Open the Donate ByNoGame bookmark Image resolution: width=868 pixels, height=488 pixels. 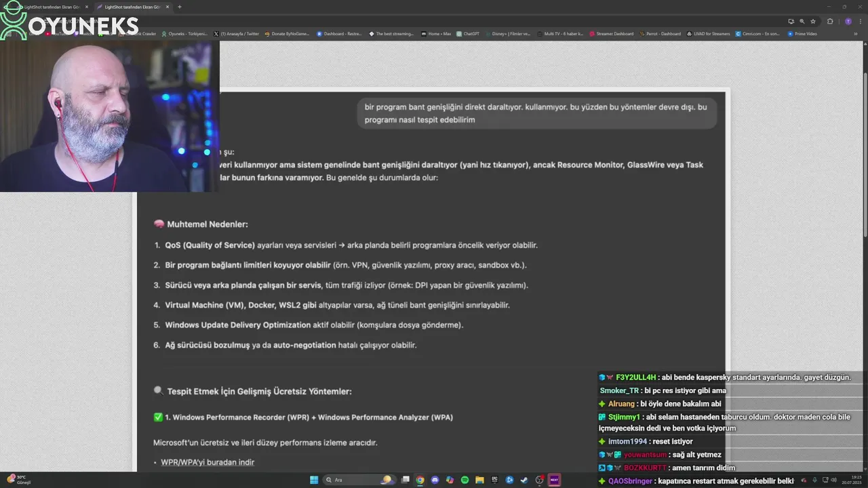[287, 34]
